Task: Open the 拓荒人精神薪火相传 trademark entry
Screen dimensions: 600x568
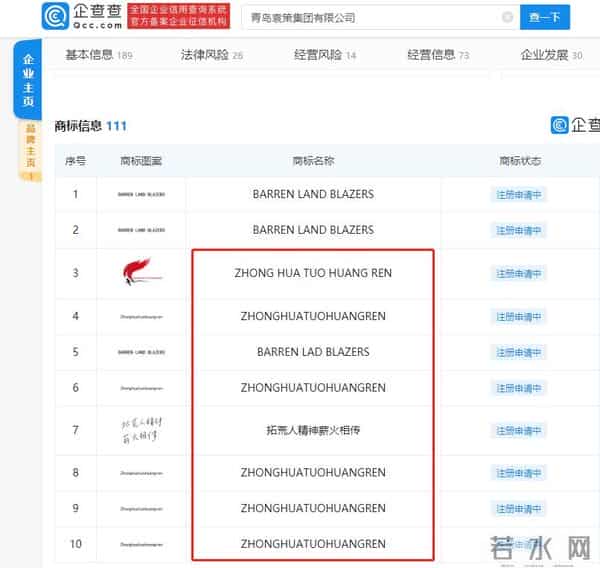Action: tap(313, 431)
